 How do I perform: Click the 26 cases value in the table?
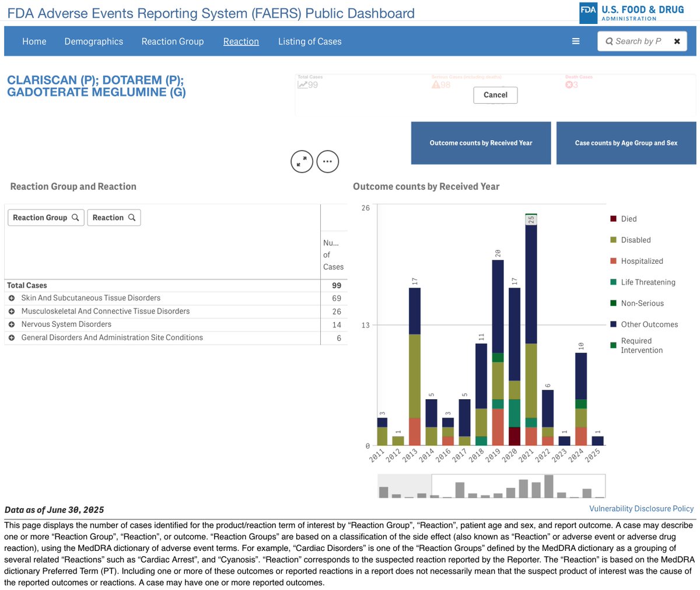(337, 312)
